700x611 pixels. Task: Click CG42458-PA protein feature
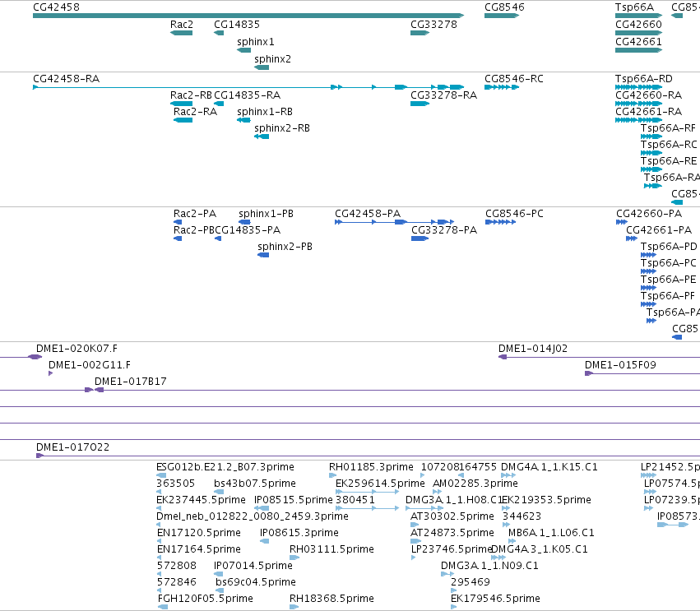pos(395,222)
